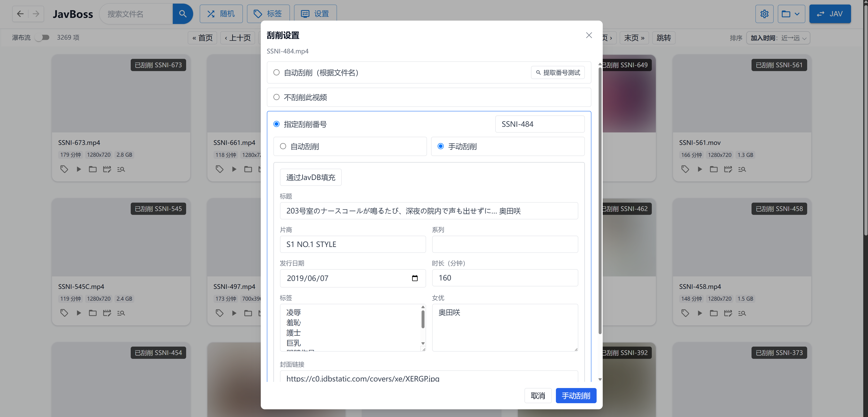This screenshot has height=417, width=868.
Task: Click clapperboard edit icon on SSNI-561.mov
Action: [x=728, y=169]
